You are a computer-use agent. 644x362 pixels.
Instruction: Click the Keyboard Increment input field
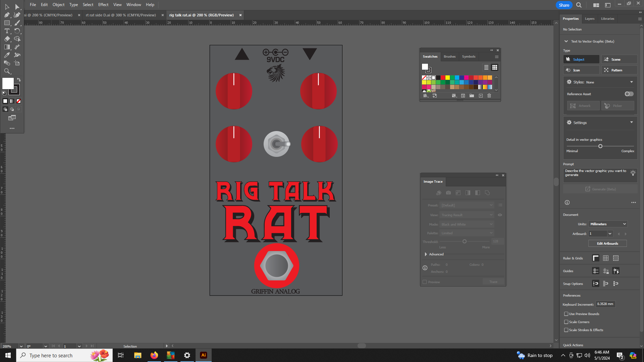605,304
